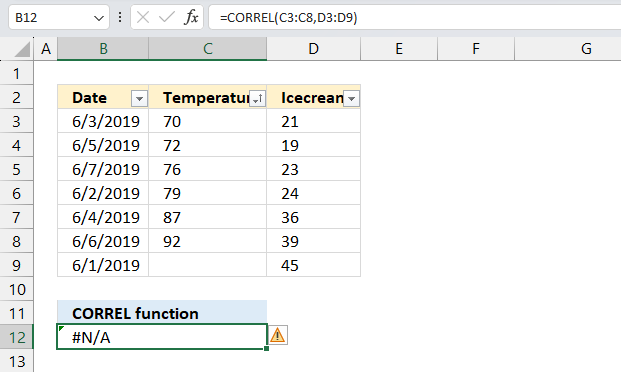Click the CORREL function label cell
This screenshot has width=621, height=372.
[162, 313]
